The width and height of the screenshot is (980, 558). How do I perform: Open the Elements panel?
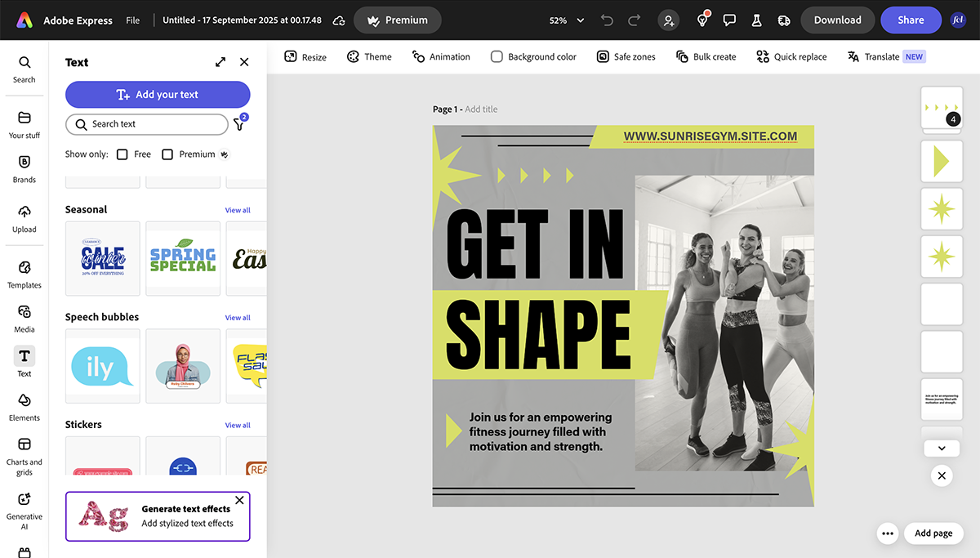tap(24, 406)
